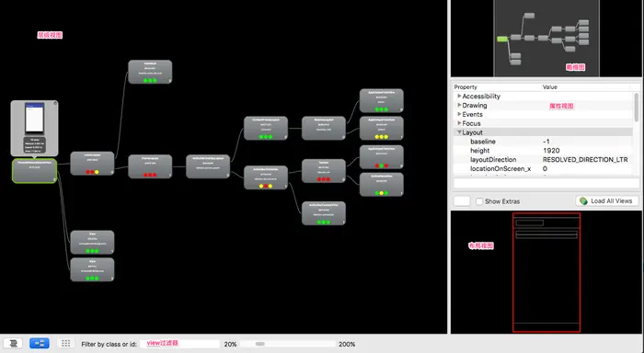
Task: Close the device preview popup
Action: 55,103
